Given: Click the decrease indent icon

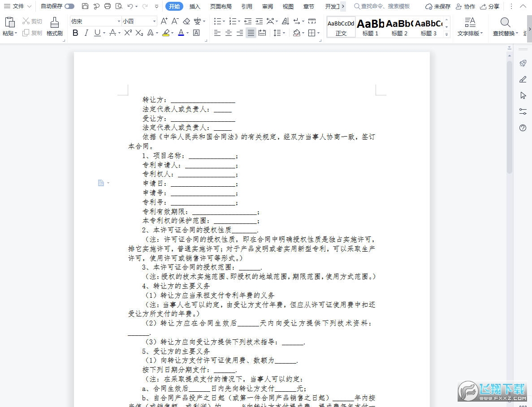Looking at the screenshot, I should [x=248, y=21].
